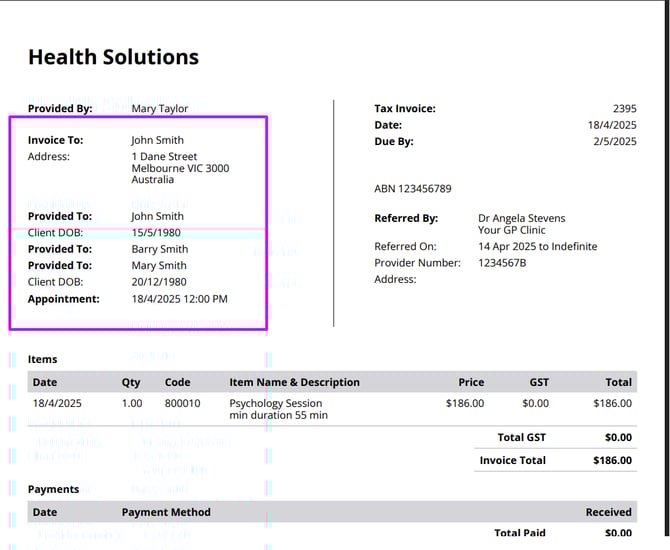Click the Melbourne VIC 3000 address line
Screen dimensions: 670x550
180,169
